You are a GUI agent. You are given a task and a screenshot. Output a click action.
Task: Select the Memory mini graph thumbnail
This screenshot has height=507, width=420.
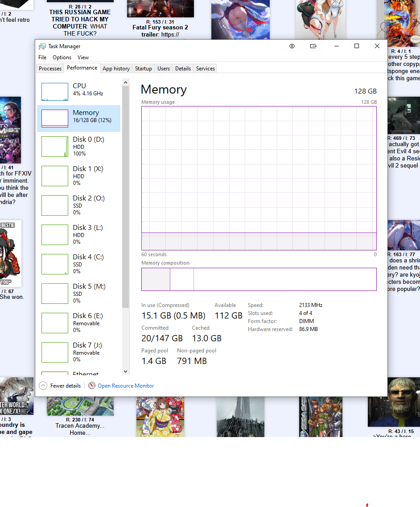[x=55, y=119]
